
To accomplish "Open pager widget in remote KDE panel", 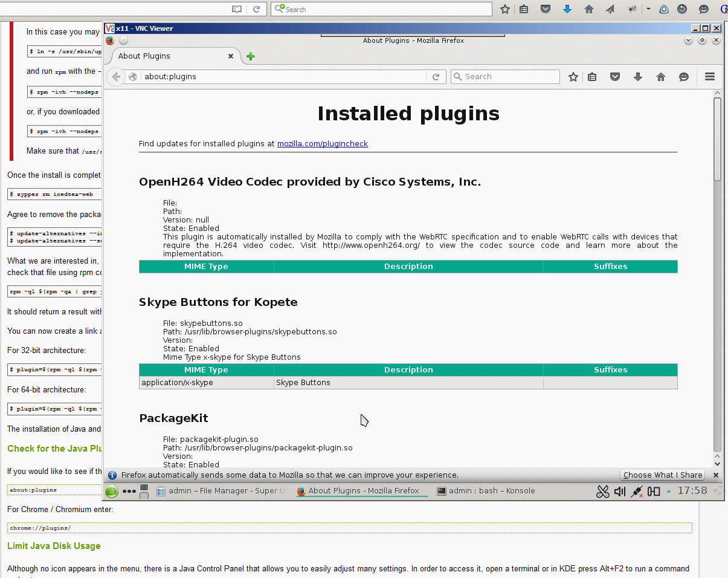I will 144,492.
